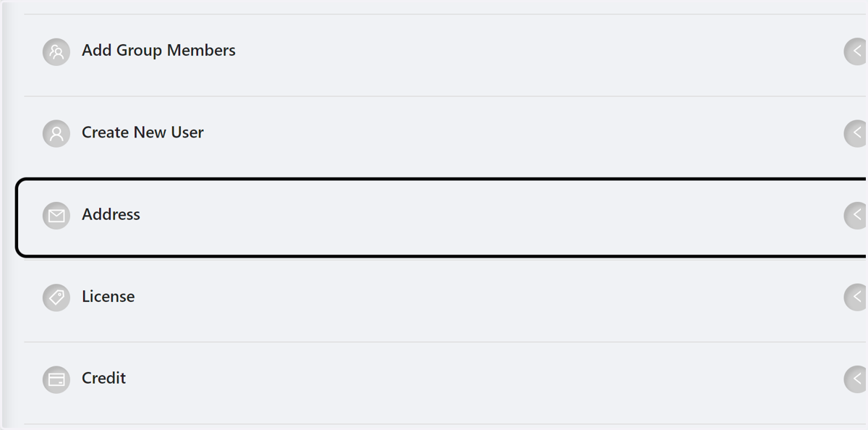The width and height of the screenshot is (868, 430).
Task: Expand Create New User using chevron arrow
Action: click(x=856, y=133)
